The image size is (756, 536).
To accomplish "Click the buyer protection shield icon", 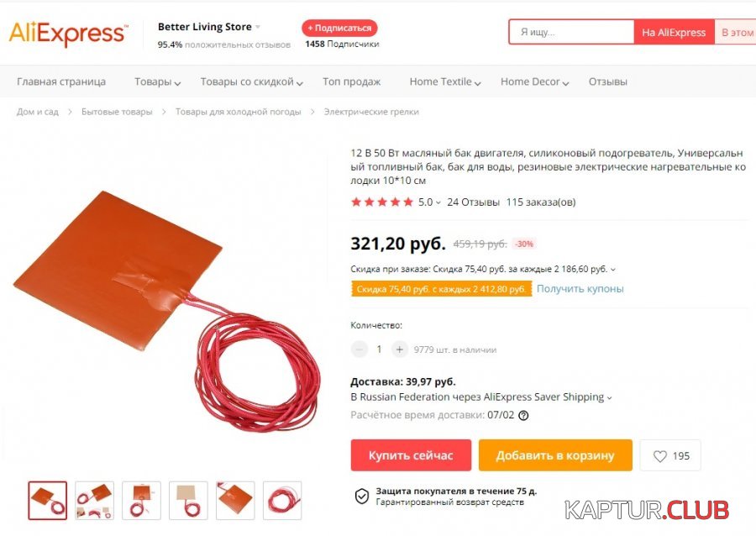I will pos(362,496).
